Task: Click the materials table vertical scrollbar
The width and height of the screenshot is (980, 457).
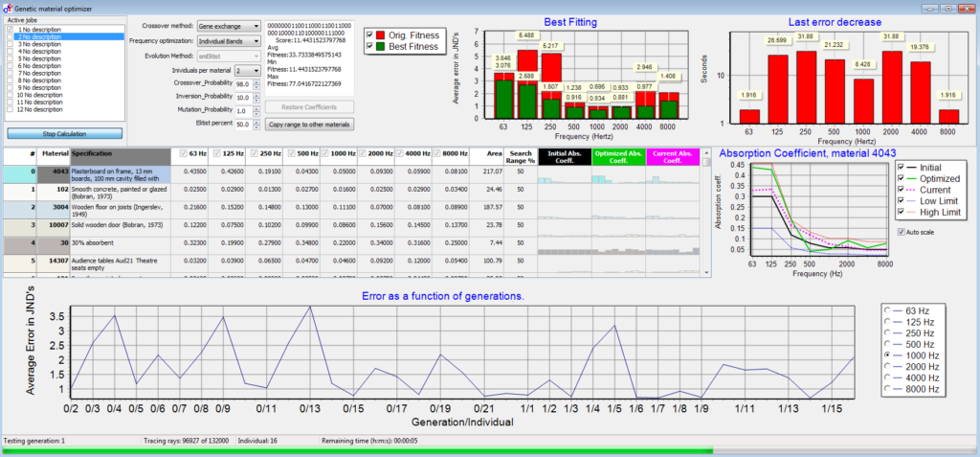Action: tap(706, 212)
